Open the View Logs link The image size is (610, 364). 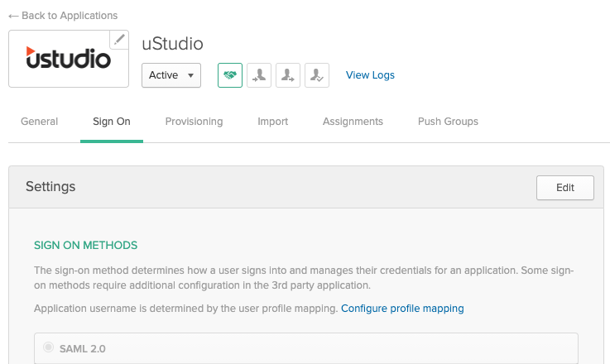coord(370,75)
